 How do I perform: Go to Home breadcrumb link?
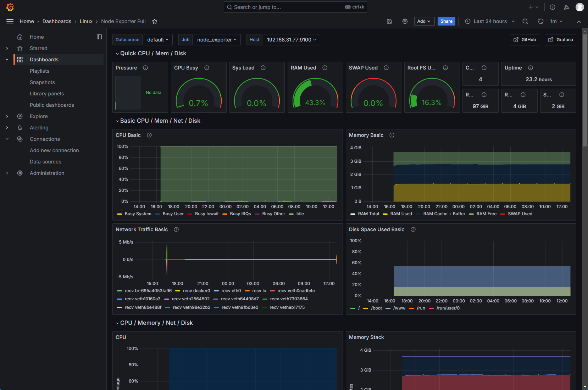click(27, 21)
